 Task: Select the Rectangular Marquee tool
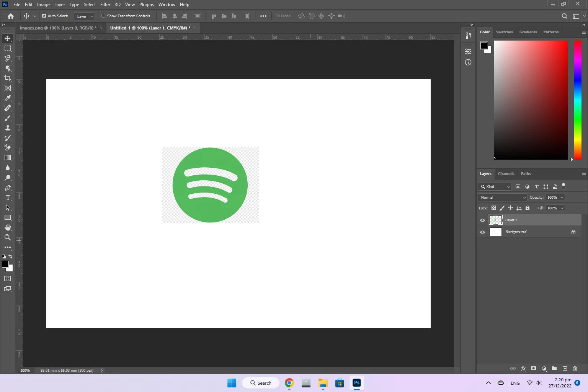pos(8,48)
